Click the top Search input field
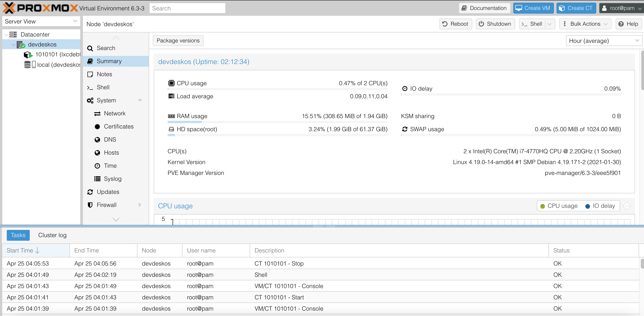Screen dimensions: 644x316 (x=187, y=8)
